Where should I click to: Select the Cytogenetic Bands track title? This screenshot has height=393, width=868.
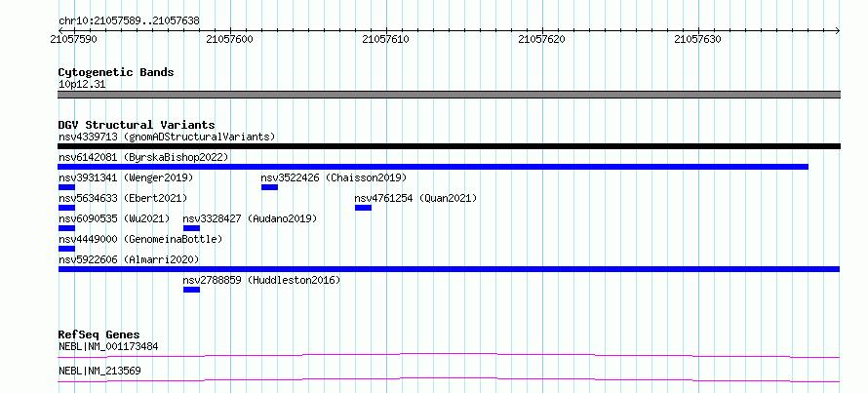(x=116, y=72)
